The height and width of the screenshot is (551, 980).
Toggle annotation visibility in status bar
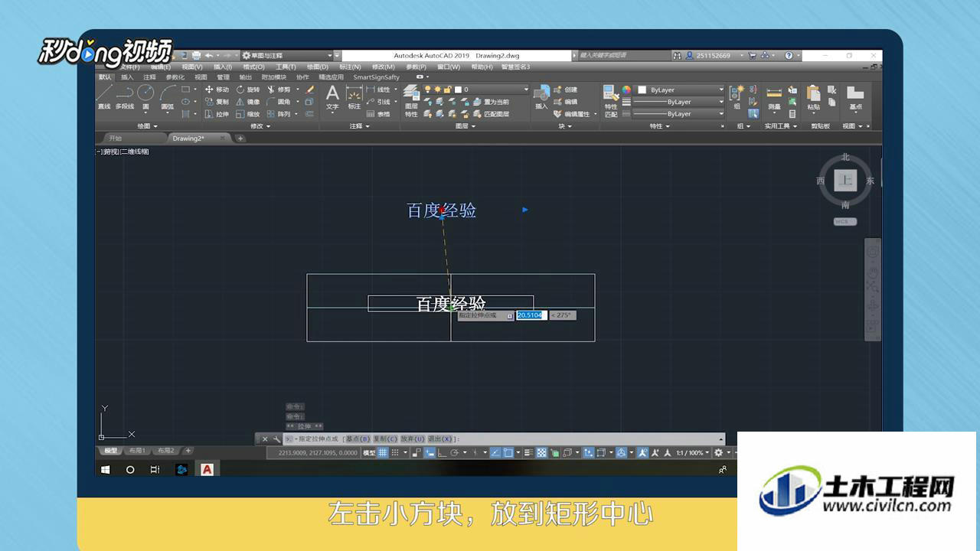click(643, 453)
